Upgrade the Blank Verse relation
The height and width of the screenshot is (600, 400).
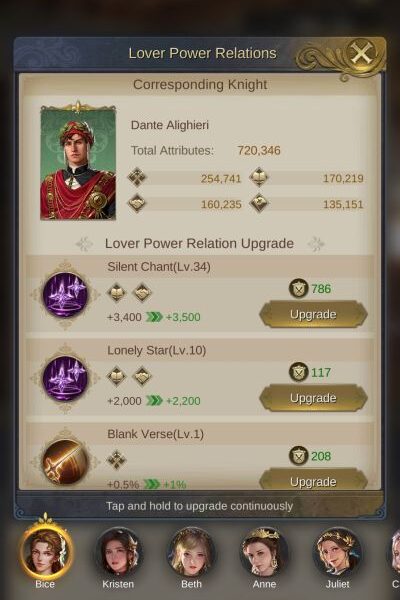coord(313,480)
